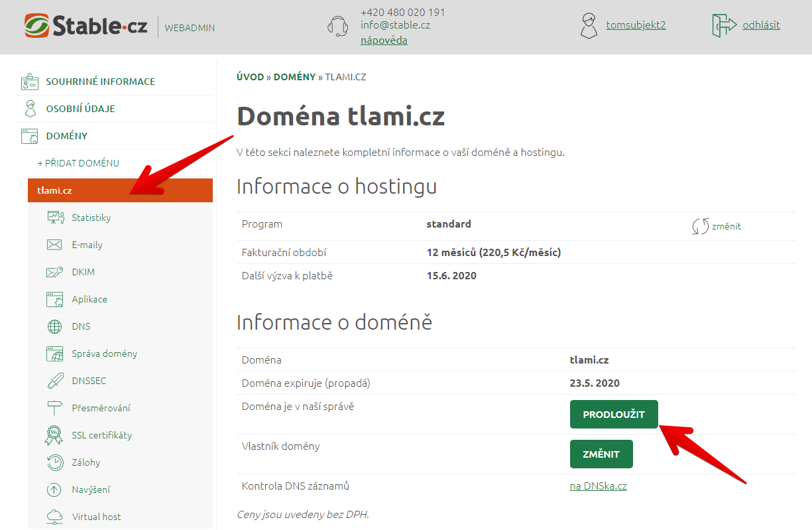Click the info@stable.cz email address
Screen dimensions: 812x530
(396, 26)
